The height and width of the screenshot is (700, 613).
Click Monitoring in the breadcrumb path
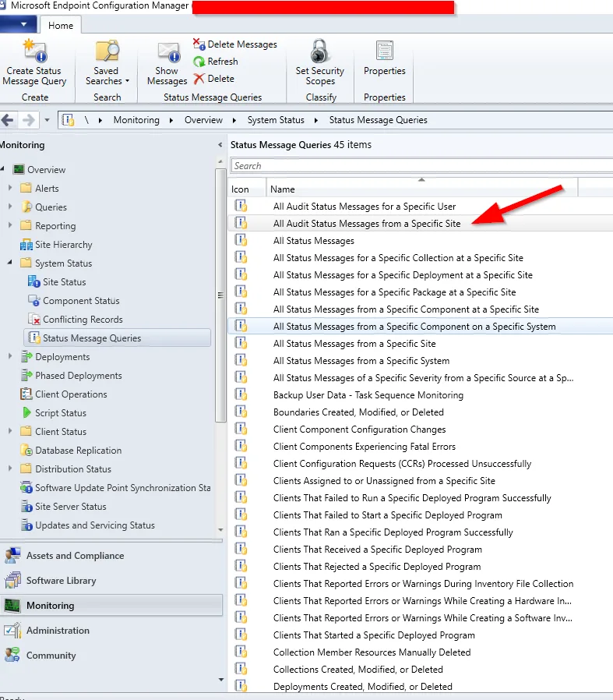point(136,120)
